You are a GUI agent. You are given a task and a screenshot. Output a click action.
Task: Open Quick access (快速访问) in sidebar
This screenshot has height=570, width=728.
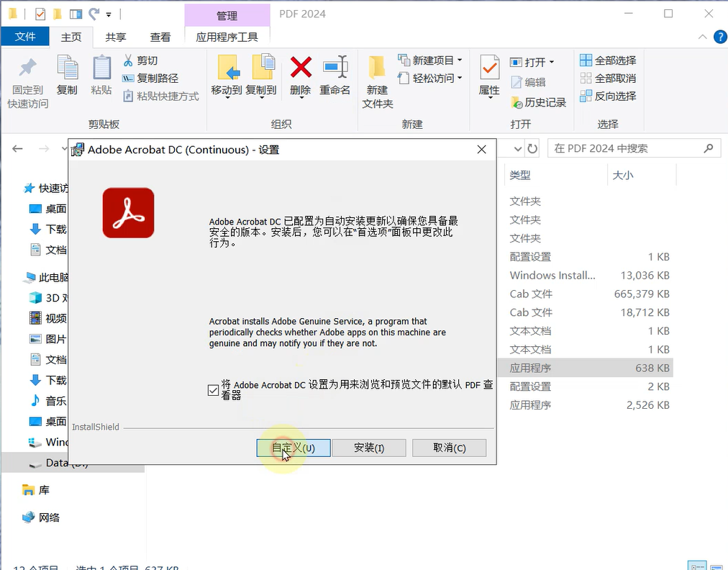(x=45, y=188)
